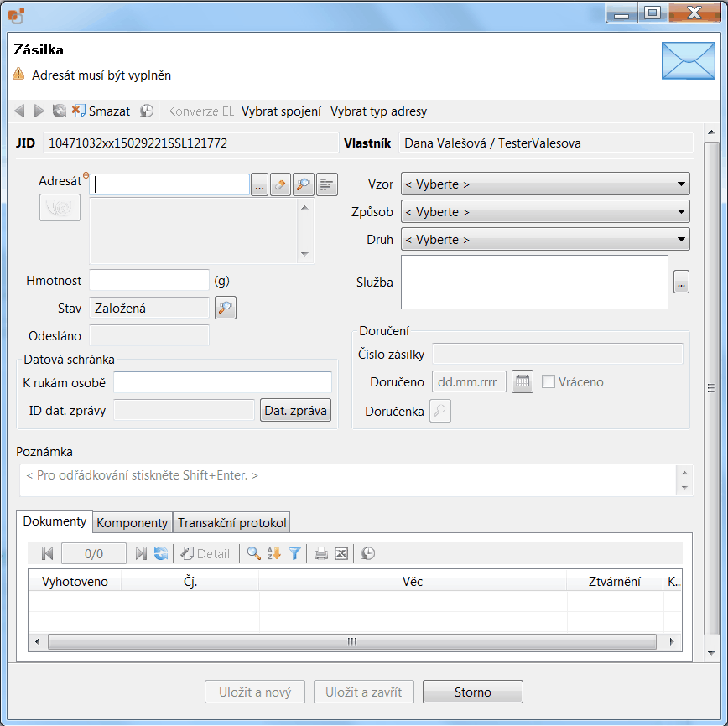Viewport: 728px width, 726px height.
Task: Switch to Dokumenty tab
Action: tap(55, 521)
